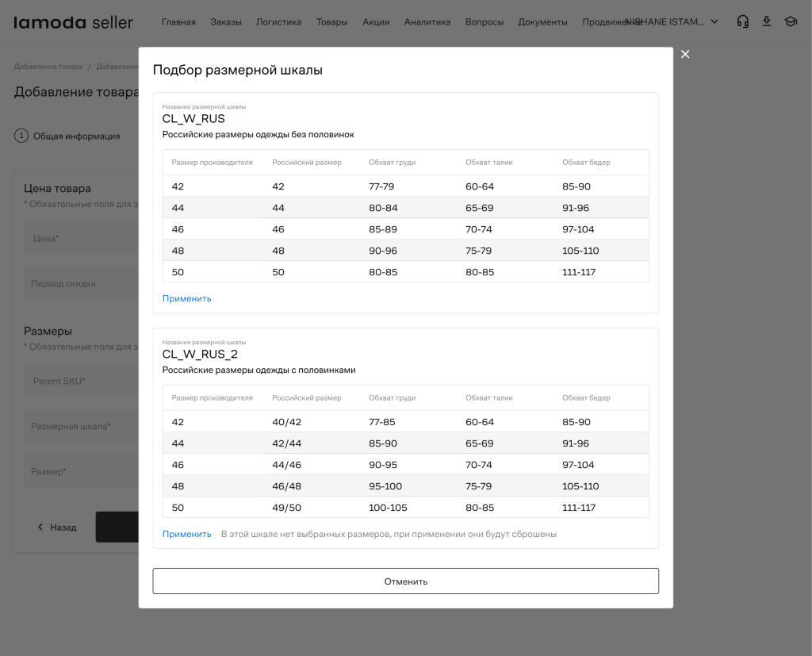Open the Аналитика section
The width and height of the screenshot is (812, 656).
pyautogui.click(x=427, y=21)
